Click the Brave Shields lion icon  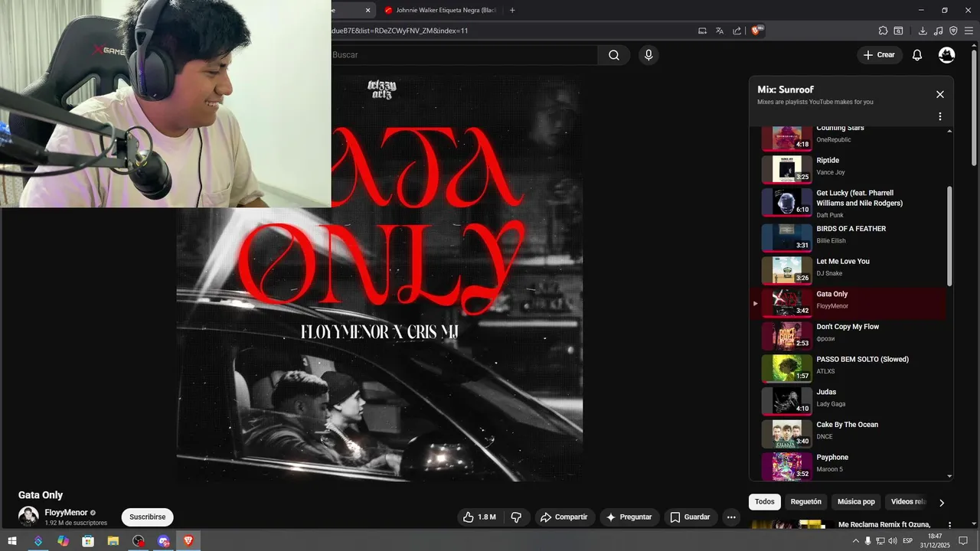(x=756, y=31)
